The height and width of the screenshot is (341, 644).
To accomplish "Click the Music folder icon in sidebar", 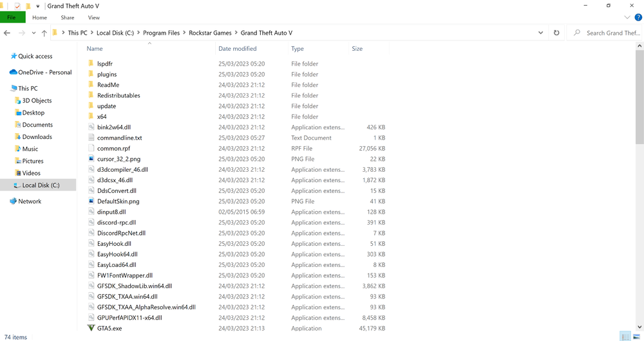I will (17, 149).
